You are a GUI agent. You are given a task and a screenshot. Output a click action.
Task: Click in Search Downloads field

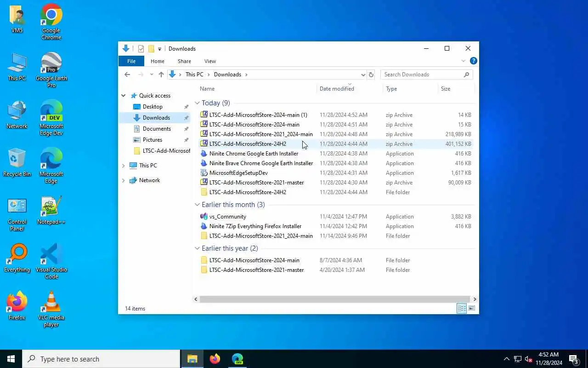pos(426,75)
